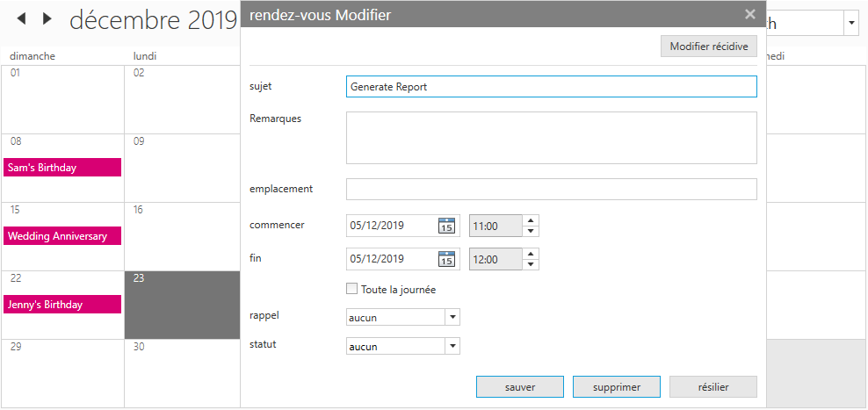Click the résilier button
Image resolution: width=868 pixels, height=410 pixels.
(712, 387)
